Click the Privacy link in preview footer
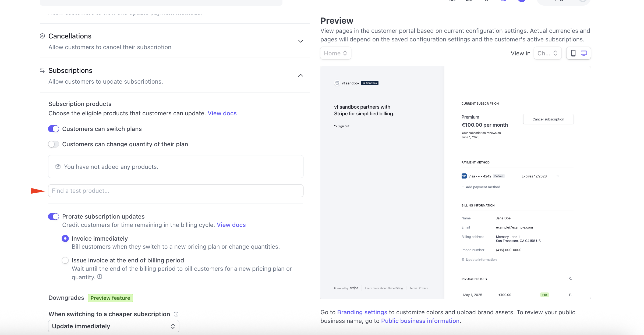Screen dimensions: 644x335 click(x=423, y=288)
